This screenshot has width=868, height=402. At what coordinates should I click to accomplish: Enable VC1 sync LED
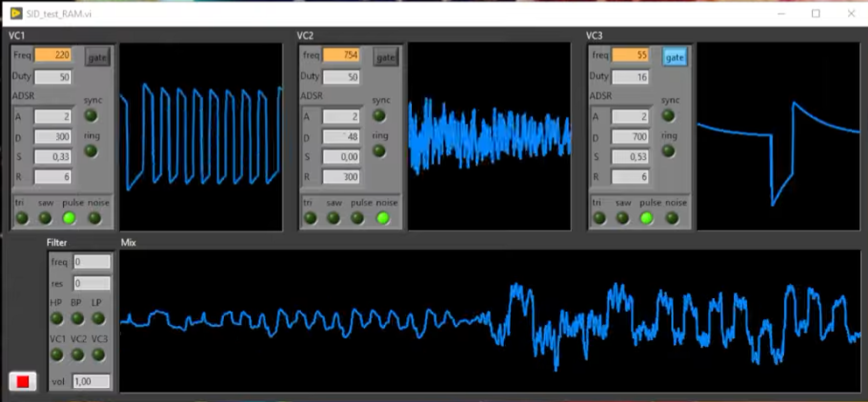click(91, 115)
